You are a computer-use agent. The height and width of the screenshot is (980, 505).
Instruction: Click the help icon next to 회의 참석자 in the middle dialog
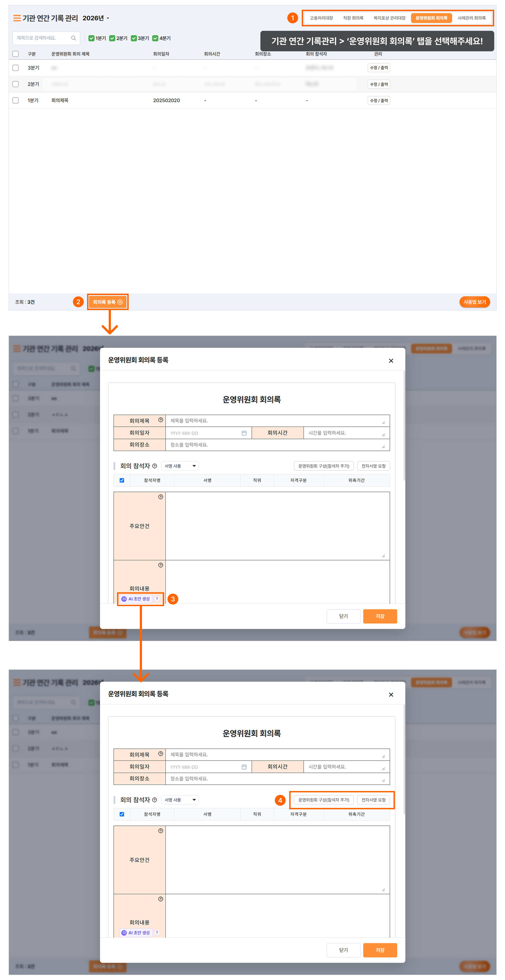tap(154, 466)
